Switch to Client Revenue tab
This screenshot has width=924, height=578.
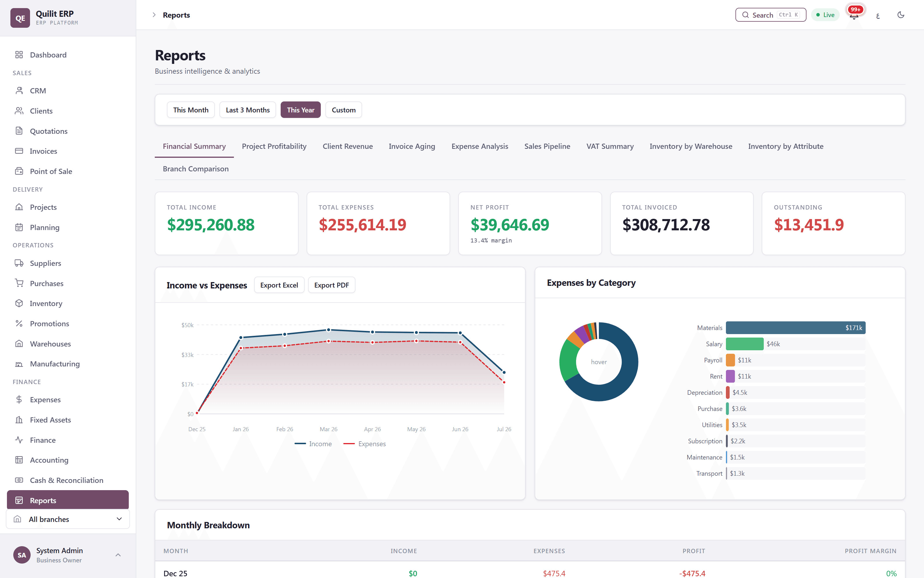point(347,147)
